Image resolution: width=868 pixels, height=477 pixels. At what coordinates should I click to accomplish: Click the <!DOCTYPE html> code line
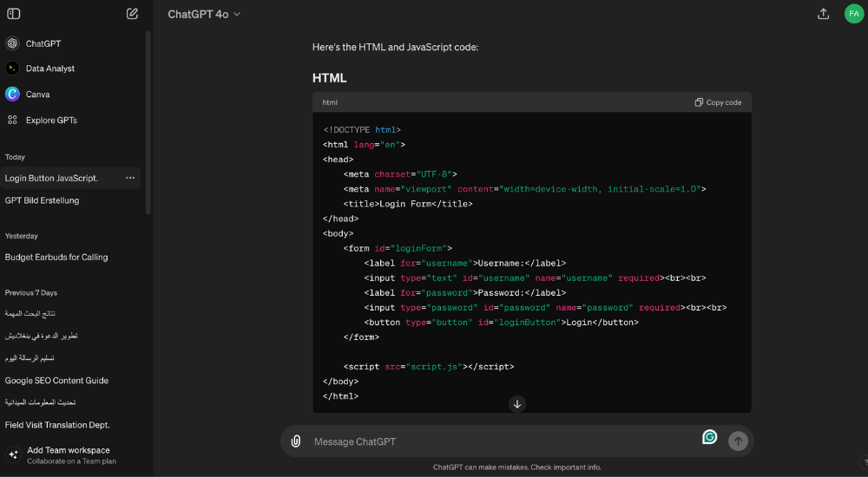[x=362, y=130]
